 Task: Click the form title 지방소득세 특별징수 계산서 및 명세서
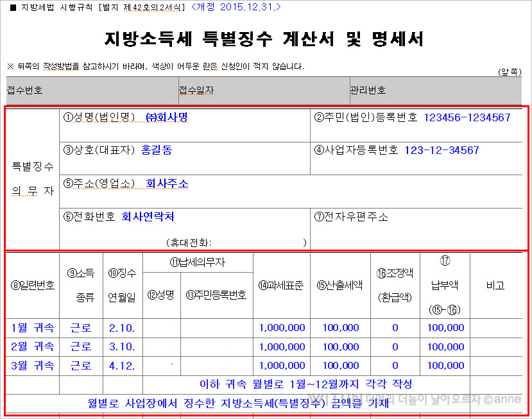264,38
